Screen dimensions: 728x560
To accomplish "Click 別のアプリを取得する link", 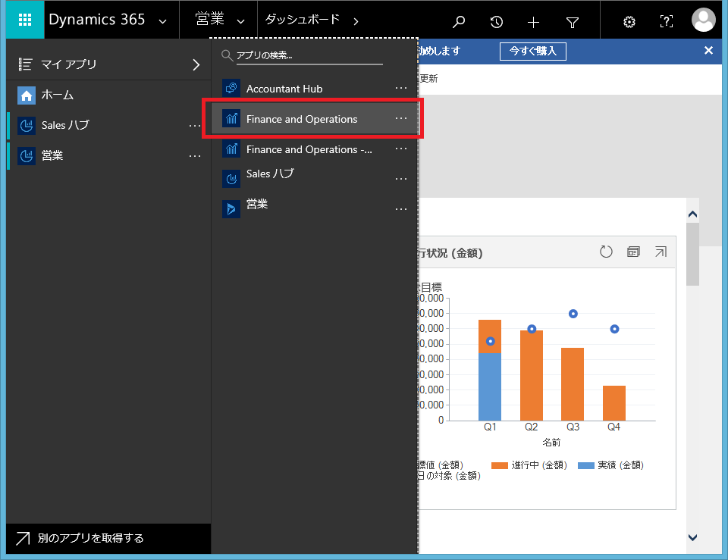I will [x=90, y=538].
